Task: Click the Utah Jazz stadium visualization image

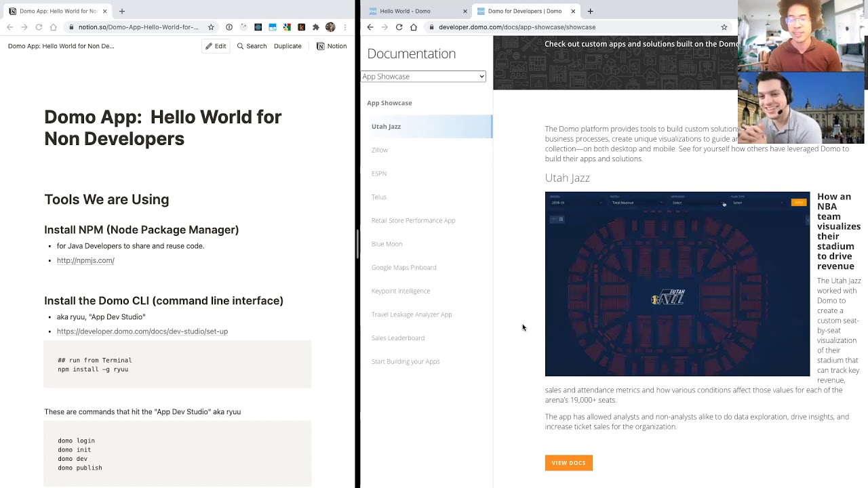Action: [x=677, y=284]
